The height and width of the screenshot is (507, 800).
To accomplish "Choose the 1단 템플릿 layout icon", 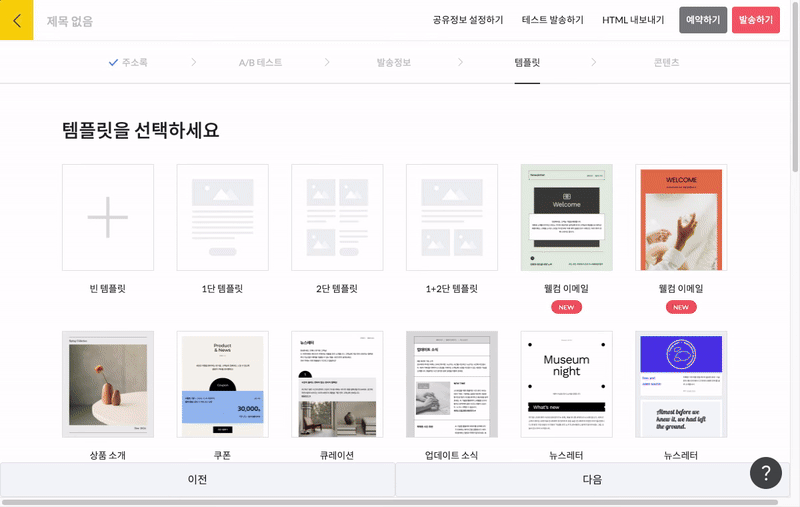I will coord(222,217).
